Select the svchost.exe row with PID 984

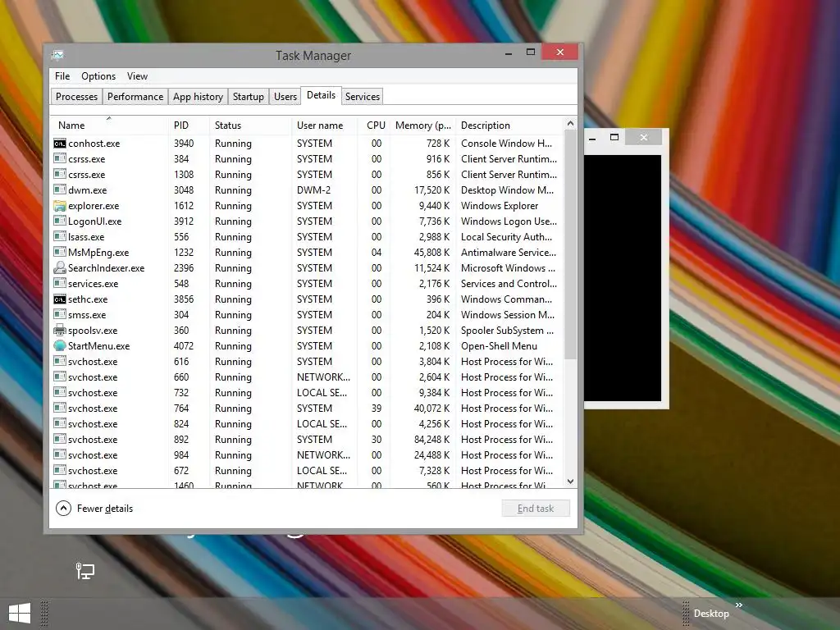308,454
